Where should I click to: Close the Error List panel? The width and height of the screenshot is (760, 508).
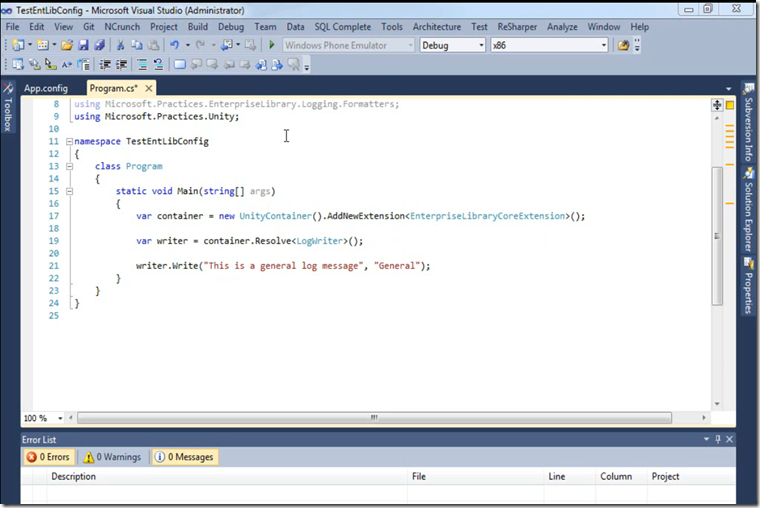click(729, 439)
